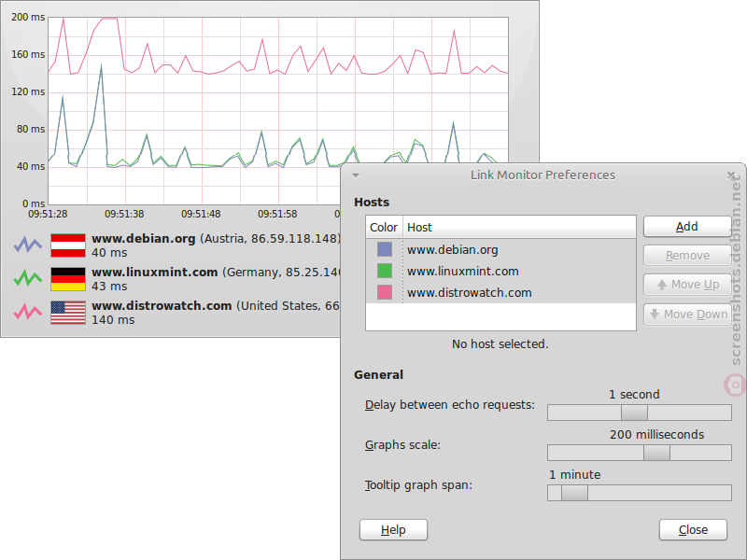Image resolution: width=747 pixels, height=560 pixels.
Task: Click the Remove host button
Action: [x=687, y=256]
